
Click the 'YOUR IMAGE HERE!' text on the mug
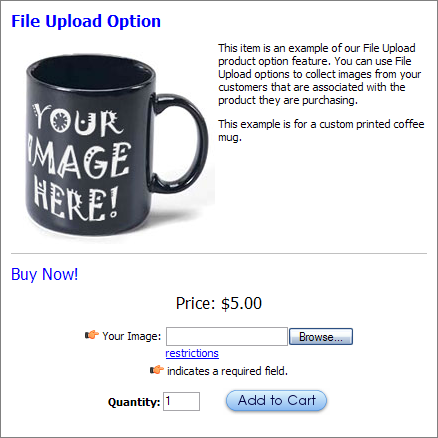tap(78, 162)
